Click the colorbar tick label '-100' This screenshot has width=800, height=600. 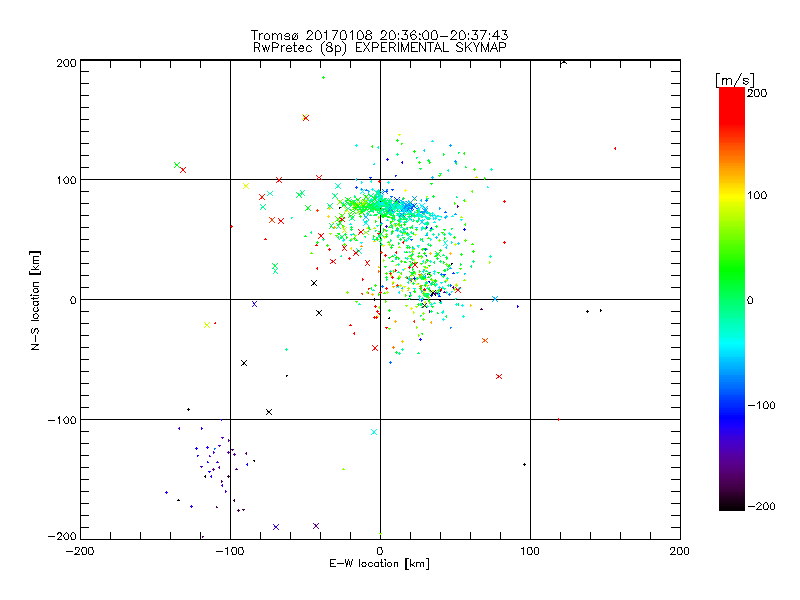coord(761,406)
